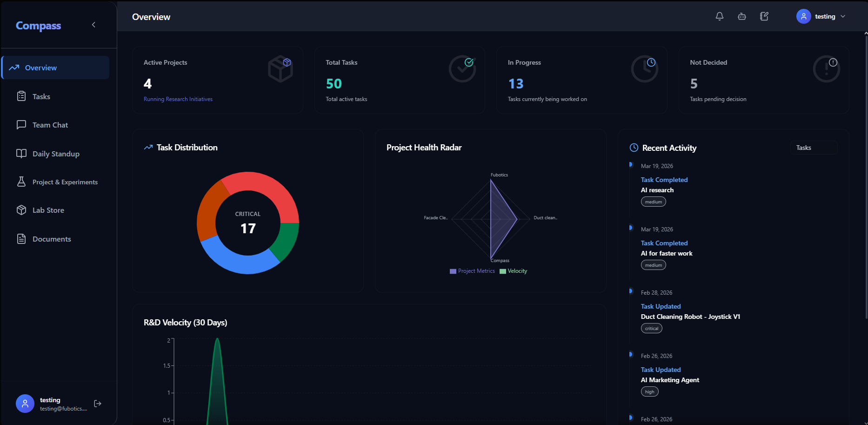Toggle Project Metrics in the radar legend

point(472,270)
